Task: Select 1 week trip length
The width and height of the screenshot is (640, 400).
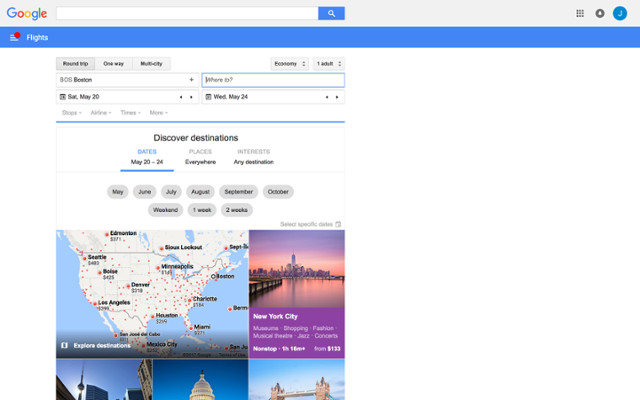Action: pyautogui.click(x=202, y=210)
